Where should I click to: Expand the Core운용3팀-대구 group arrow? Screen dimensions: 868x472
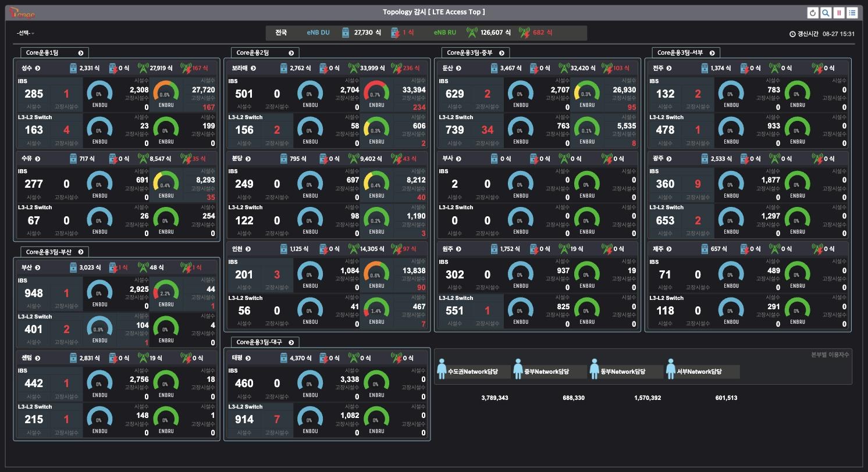291,342
